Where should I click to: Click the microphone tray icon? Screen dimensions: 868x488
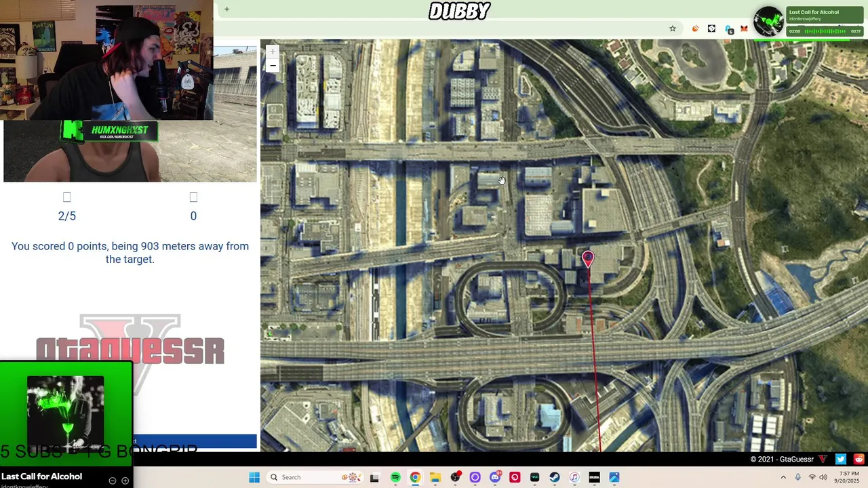797,477
